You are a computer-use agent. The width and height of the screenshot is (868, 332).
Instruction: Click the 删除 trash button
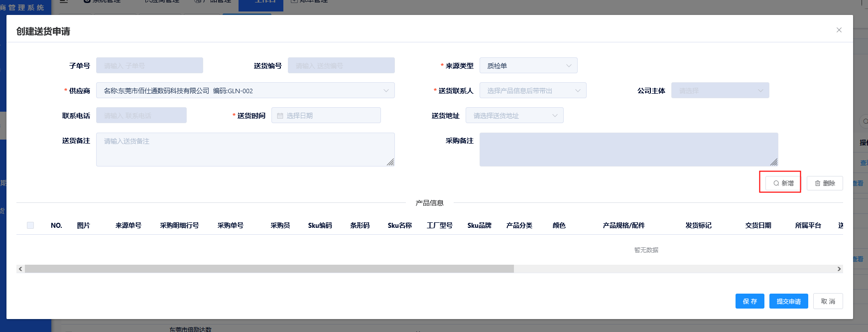click(x=825, y=183)
